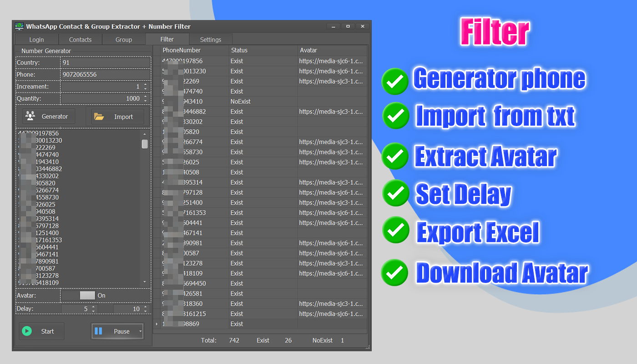The image size is (637, 364).
Task: Switch to the Contacts tab
Action: [x=80, y=40]
